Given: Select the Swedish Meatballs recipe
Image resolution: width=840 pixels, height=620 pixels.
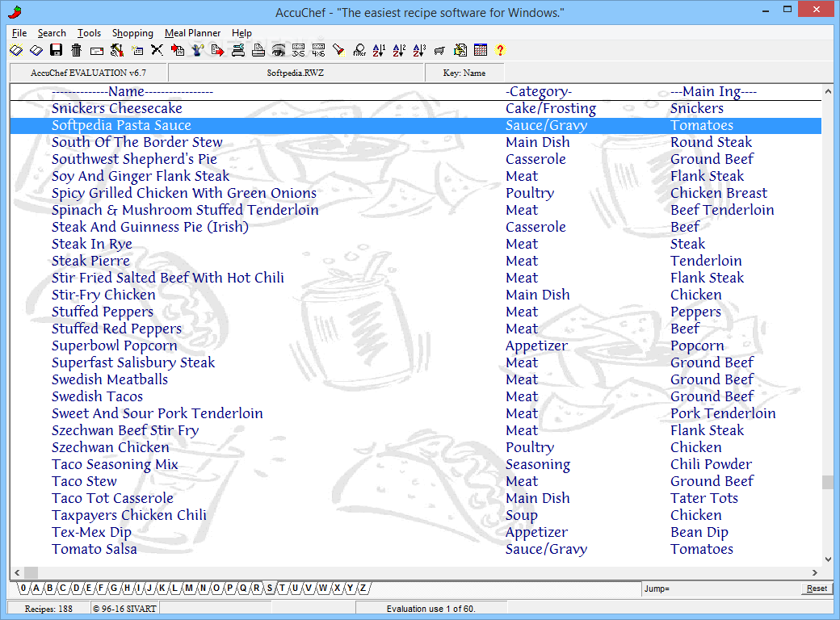Looking at the screenshot, I should (x=416, y=379).
